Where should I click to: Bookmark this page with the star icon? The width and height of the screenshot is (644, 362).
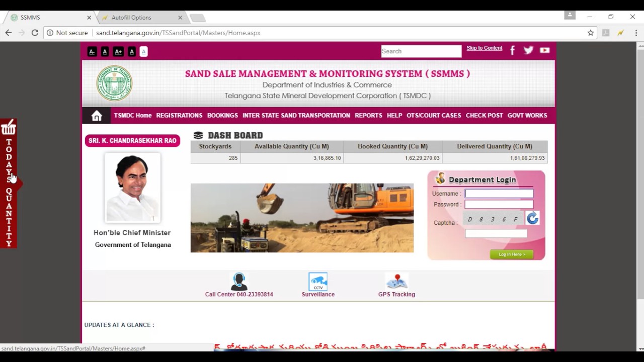tap(591, 33)
